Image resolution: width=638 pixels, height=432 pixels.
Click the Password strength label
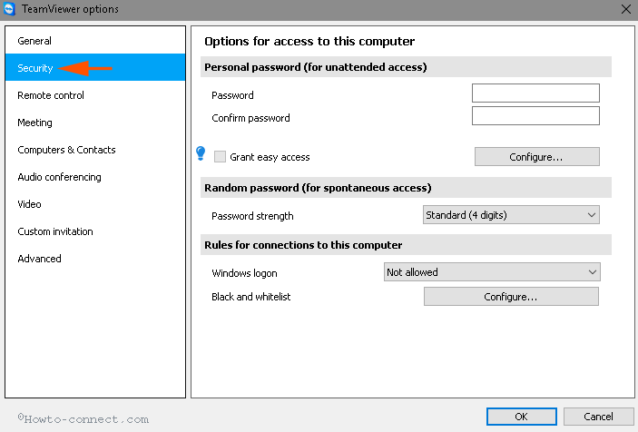pos(252,216)
